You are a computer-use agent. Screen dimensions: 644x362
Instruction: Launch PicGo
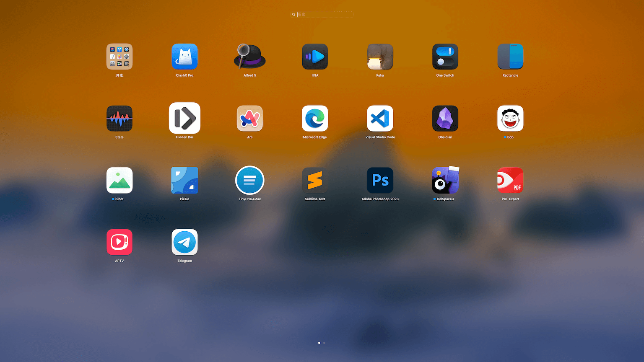184,180
